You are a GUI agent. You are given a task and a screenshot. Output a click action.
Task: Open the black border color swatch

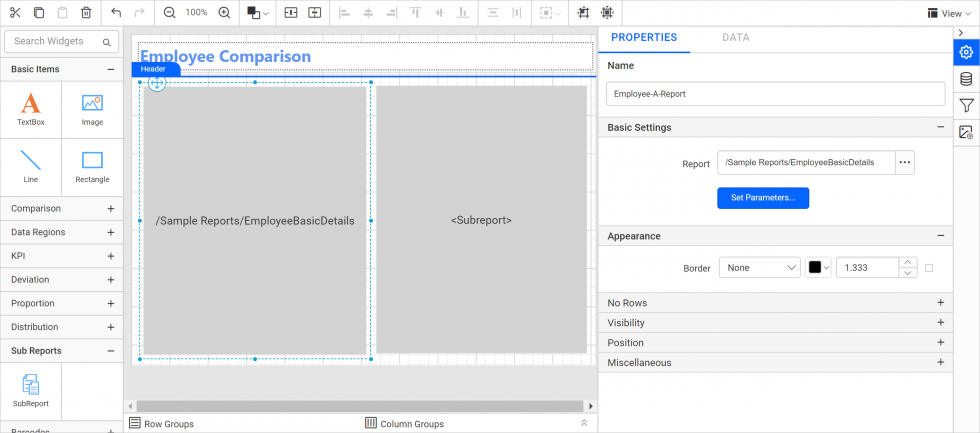pos(819,267)
